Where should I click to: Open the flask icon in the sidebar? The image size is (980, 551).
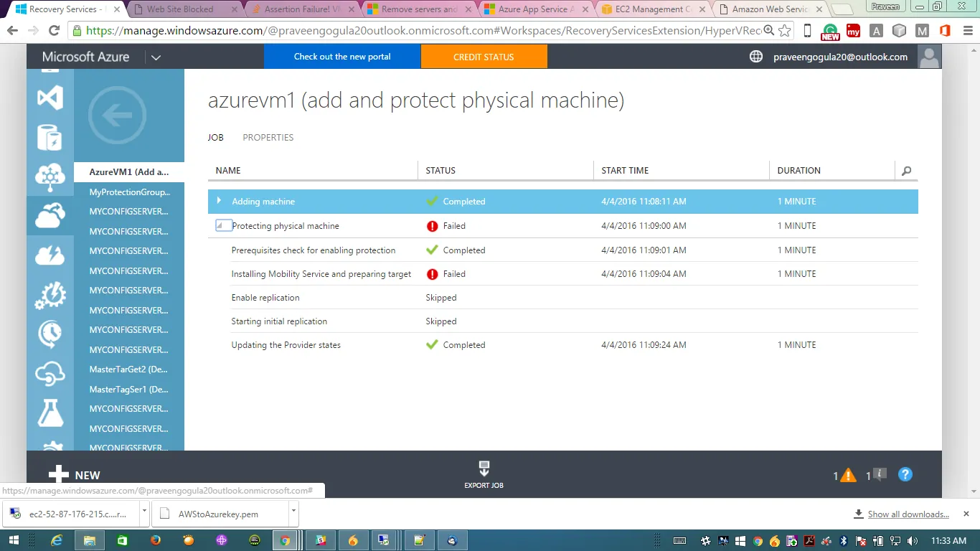click(50, 413)
